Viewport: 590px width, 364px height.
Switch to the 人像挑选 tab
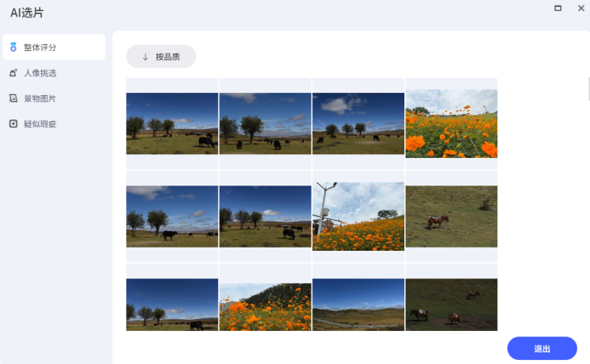(54, 73)
